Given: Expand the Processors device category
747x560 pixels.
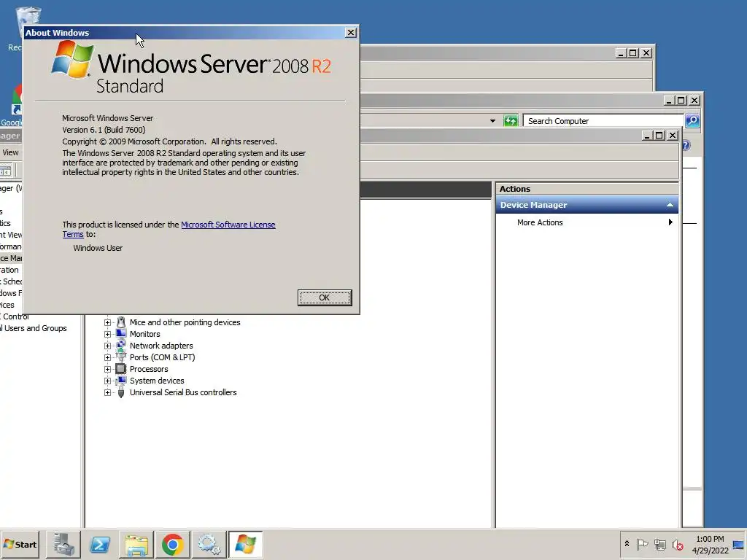Looking at the screenshot, I should [x=108, y=369].
